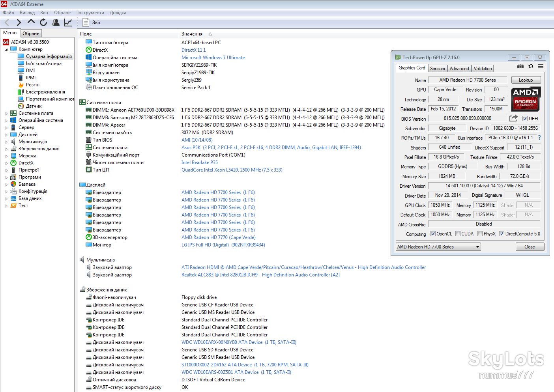
Task: Select Розгін in the sidebar tree
Action: click(33, 85)
